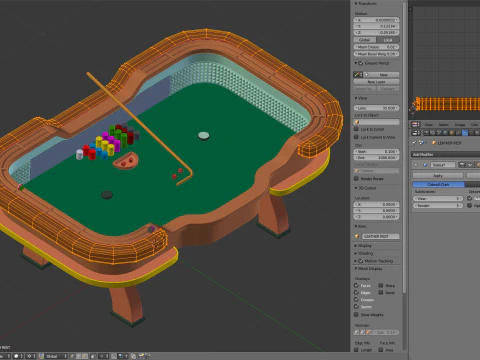
Task: Enable edge Length info checkbox
Action: [356, 350]
